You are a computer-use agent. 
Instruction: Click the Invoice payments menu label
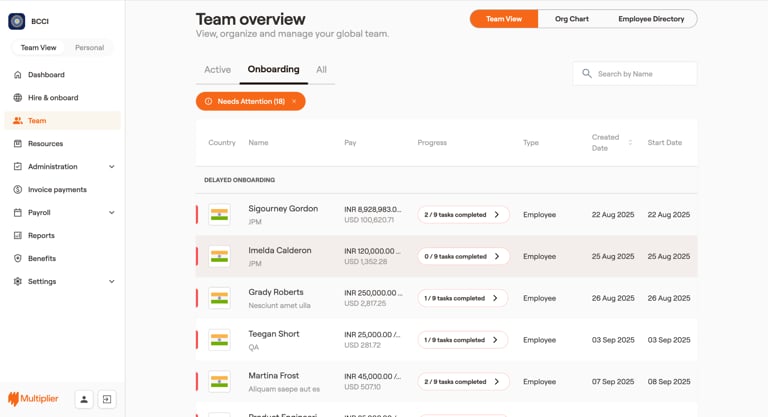pos(57,190)
